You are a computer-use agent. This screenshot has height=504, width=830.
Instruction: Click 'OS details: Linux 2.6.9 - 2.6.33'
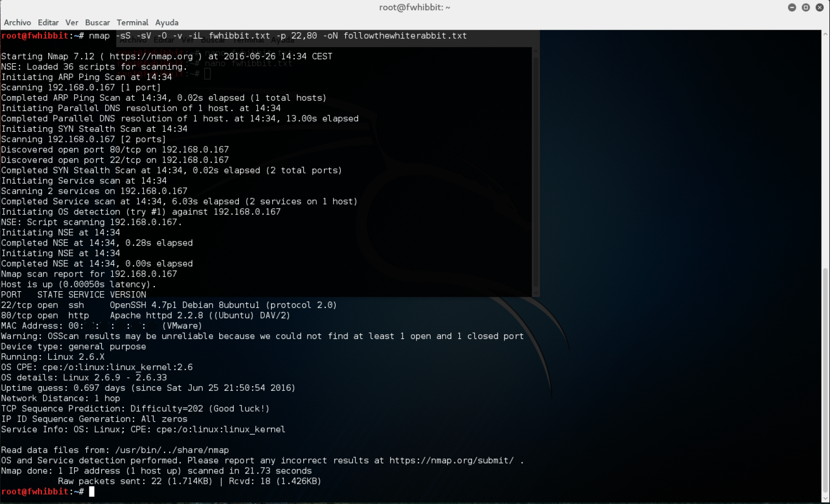pyautogui.click(x=84, y=378)
